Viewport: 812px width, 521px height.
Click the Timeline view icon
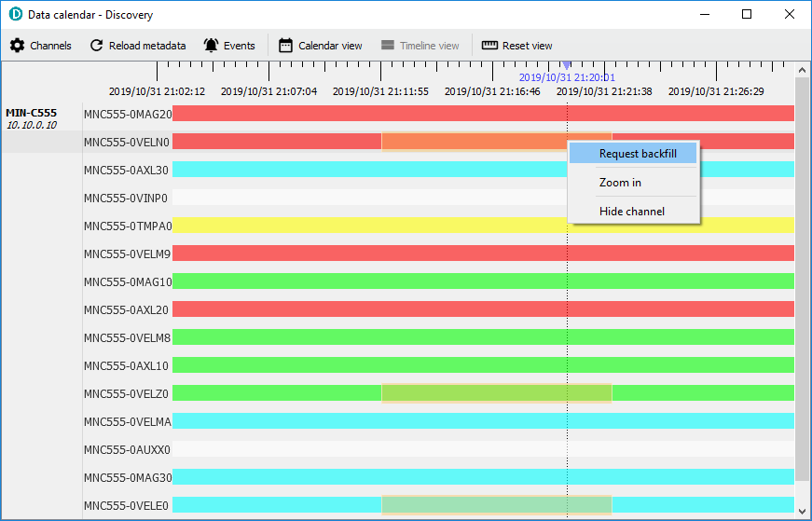click(x=388, y=46)
